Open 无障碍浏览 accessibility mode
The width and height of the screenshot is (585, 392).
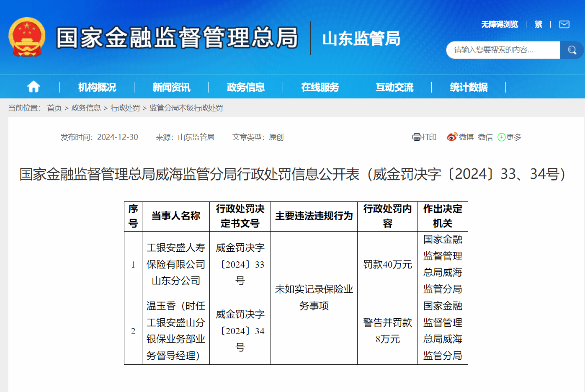[x=499, y=24]
